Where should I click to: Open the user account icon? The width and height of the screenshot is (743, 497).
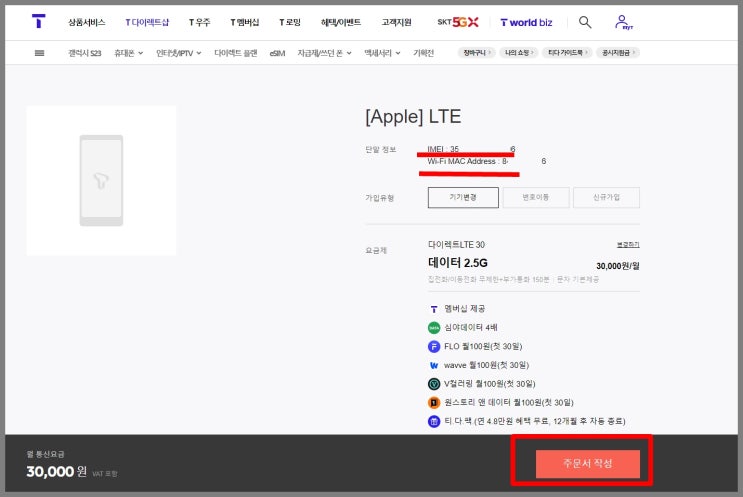[x=623, y=22]
